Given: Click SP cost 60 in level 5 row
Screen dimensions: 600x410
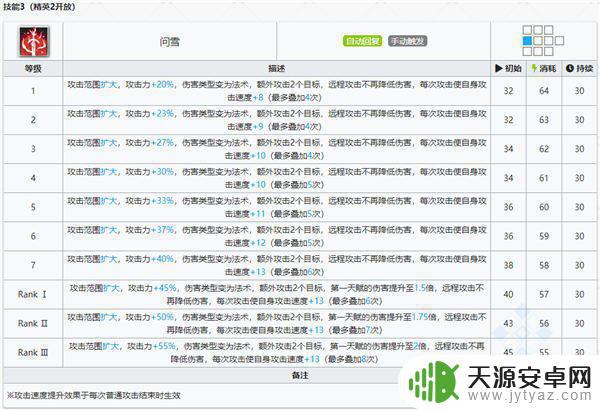Looking at the screenshot, I should click(544, 207).
